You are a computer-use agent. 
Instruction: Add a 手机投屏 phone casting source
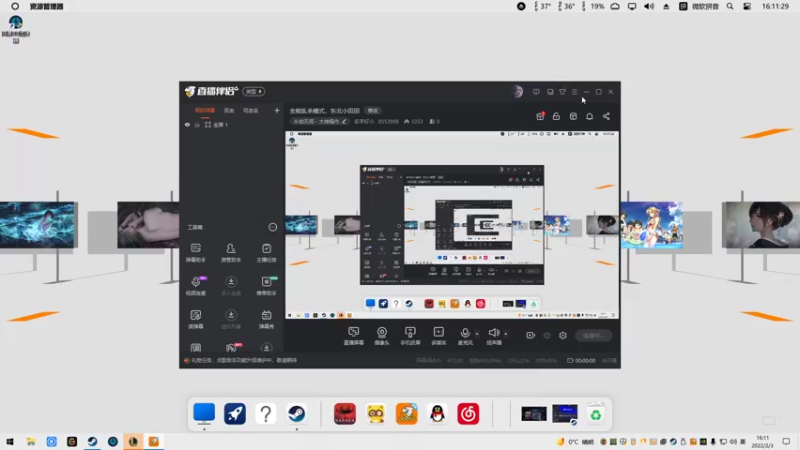[410, 336]
